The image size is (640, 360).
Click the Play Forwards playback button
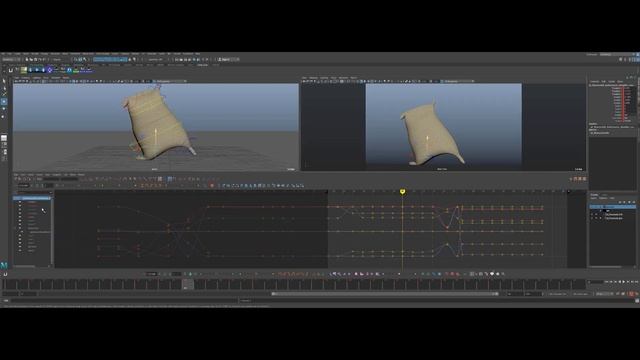click(x=624, y=282)
